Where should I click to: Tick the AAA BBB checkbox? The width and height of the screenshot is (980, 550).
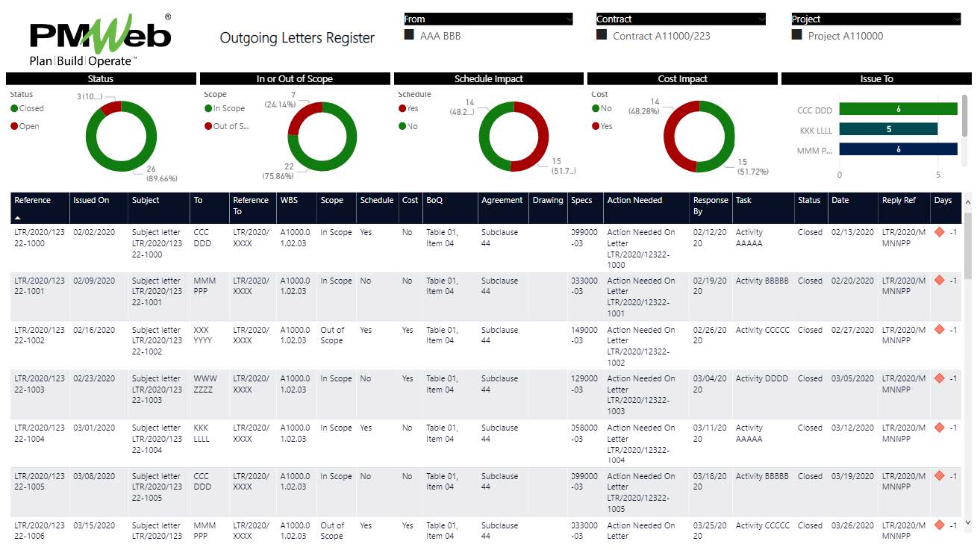(x=409, y=34)
